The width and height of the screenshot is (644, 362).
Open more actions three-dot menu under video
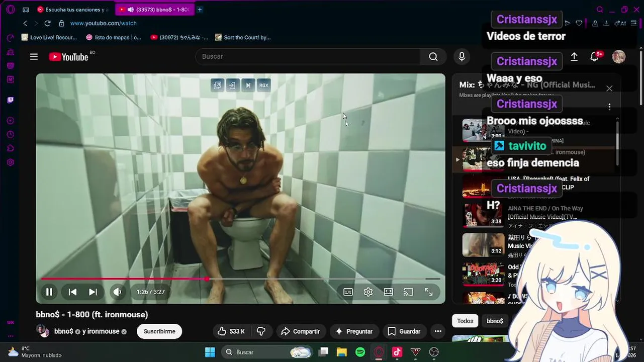tap(438, 331)
